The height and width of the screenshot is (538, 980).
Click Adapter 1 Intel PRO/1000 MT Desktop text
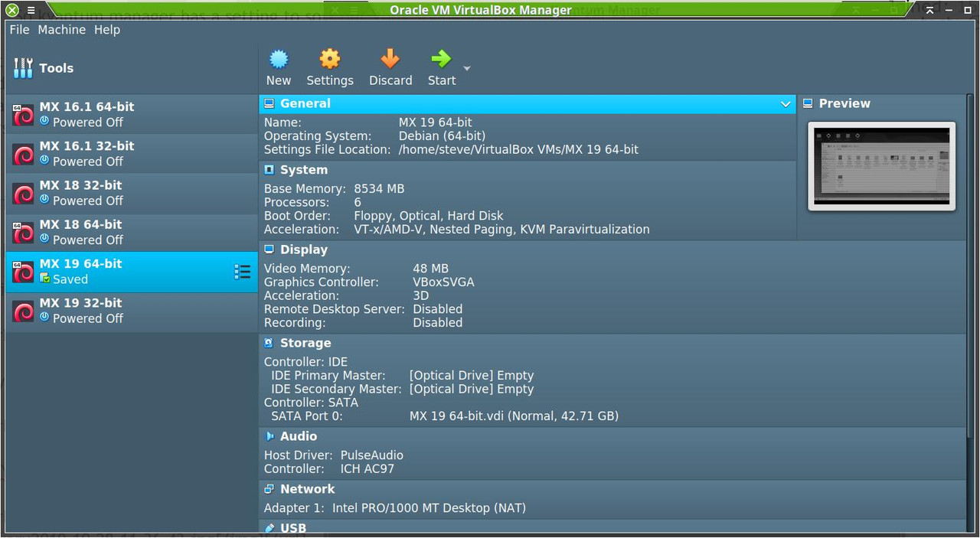[429, 508]
